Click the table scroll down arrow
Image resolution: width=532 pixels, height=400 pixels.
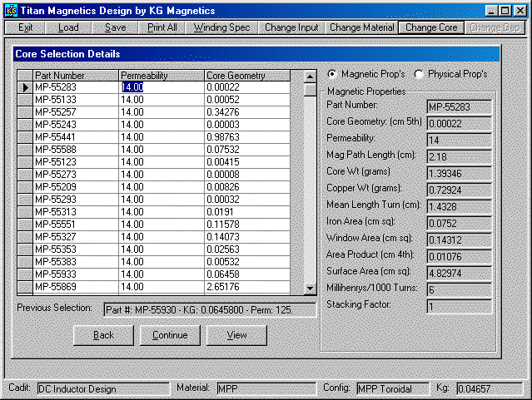pyautogui.click(x=310, y=288)
